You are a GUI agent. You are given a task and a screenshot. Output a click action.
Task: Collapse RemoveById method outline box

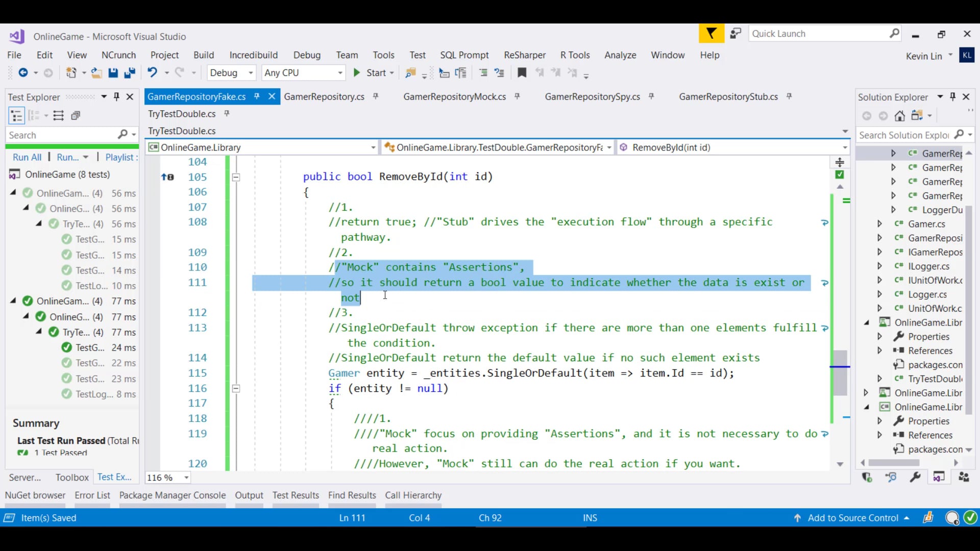pos(236,177)
